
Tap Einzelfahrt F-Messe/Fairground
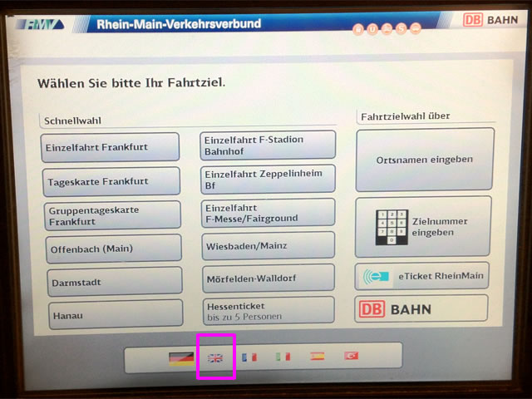(268, 213)
